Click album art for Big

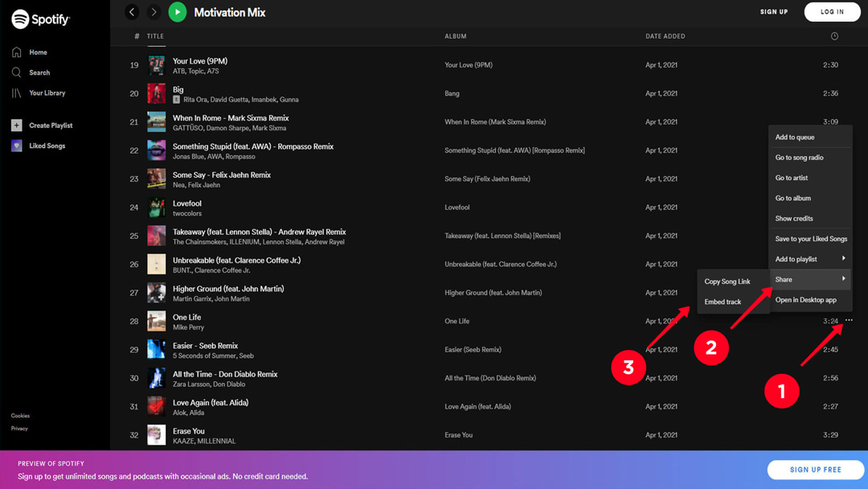point(156,93)
